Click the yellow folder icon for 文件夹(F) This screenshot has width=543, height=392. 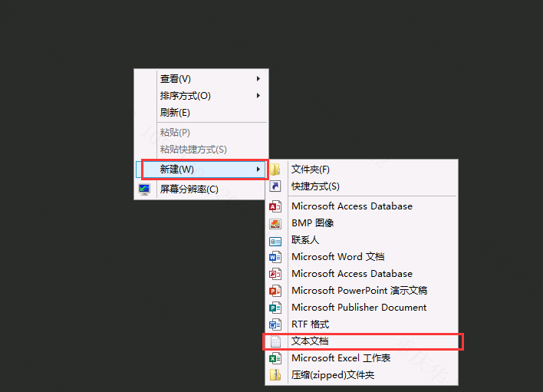click(275, 170)
